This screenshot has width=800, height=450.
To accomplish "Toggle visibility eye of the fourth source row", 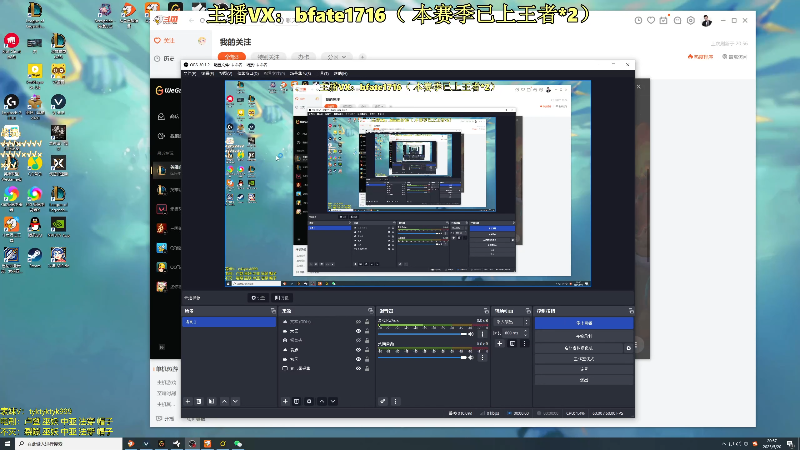I will point(358,350).
